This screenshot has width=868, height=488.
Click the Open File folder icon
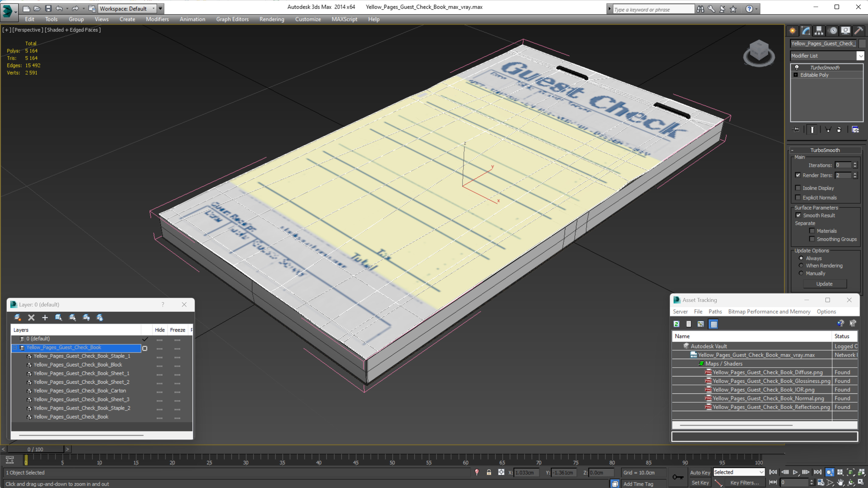pos(37,9)
